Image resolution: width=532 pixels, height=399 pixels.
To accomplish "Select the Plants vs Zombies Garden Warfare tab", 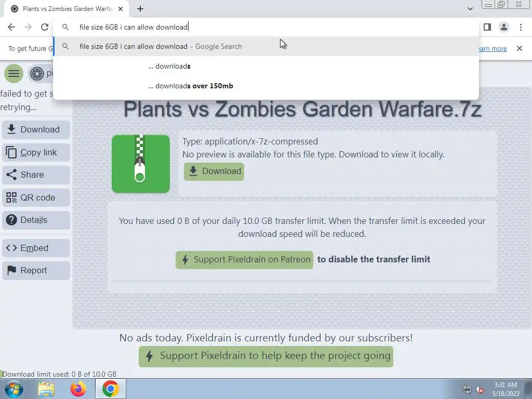I will pos(66,9).
